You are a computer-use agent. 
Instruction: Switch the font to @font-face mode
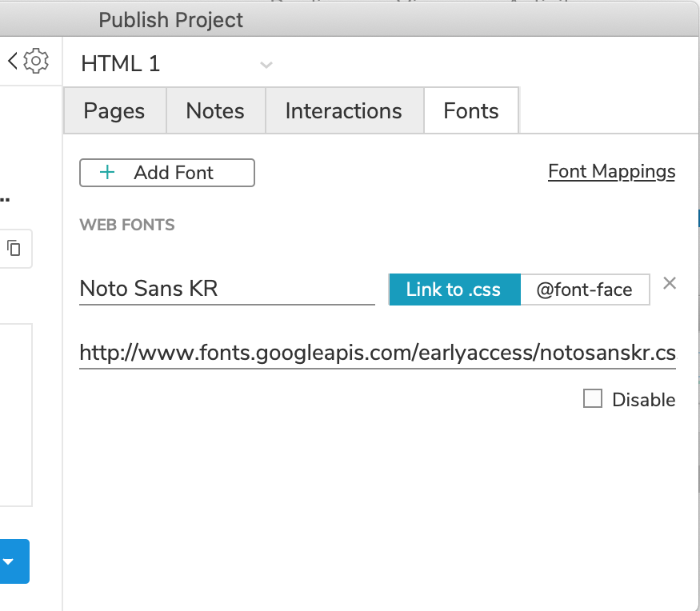point(585,290)
